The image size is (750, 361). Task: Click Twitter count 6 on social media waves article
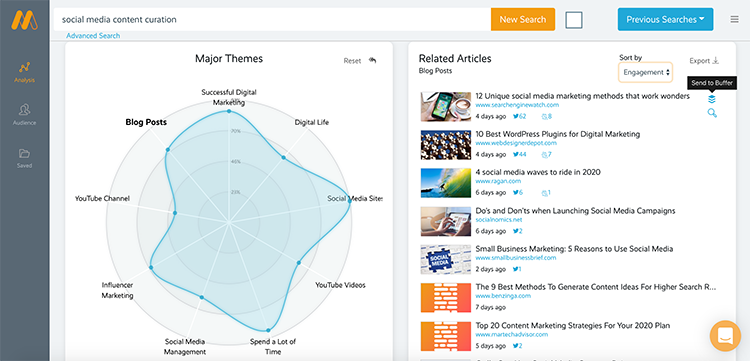pos(518,193)
